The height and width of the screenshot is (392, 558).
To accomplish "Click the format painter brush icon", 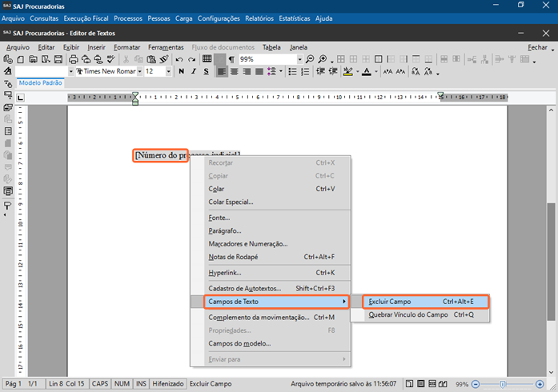I will [x=164, y=59].
